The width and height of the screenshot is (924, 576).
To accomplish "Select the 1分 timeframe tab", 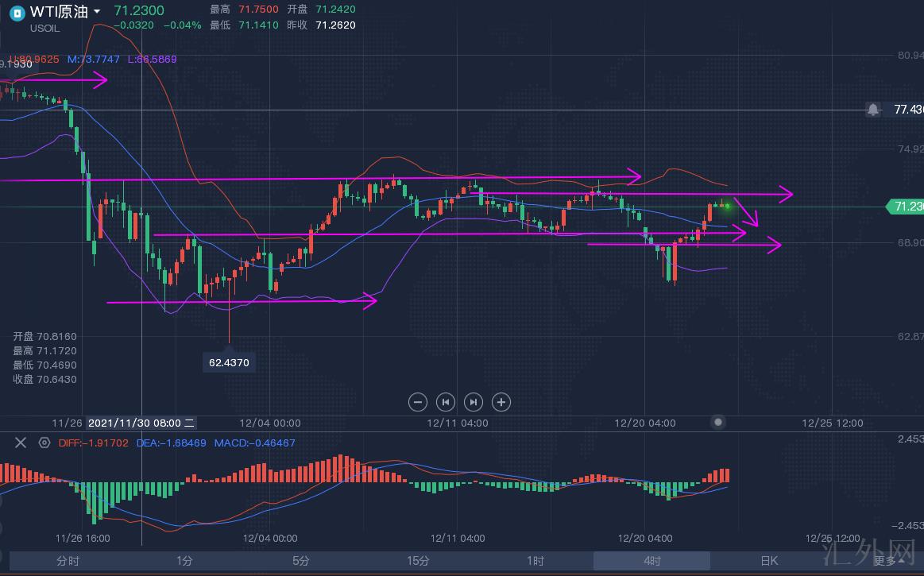I will click(184, 561).
